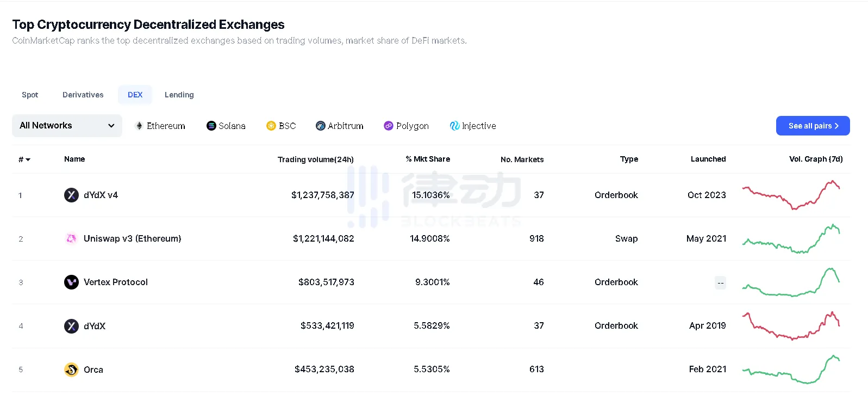Viewport: 868px width, 394px height.
Task: Click the Arbitrum network icon
Action: 321,126
